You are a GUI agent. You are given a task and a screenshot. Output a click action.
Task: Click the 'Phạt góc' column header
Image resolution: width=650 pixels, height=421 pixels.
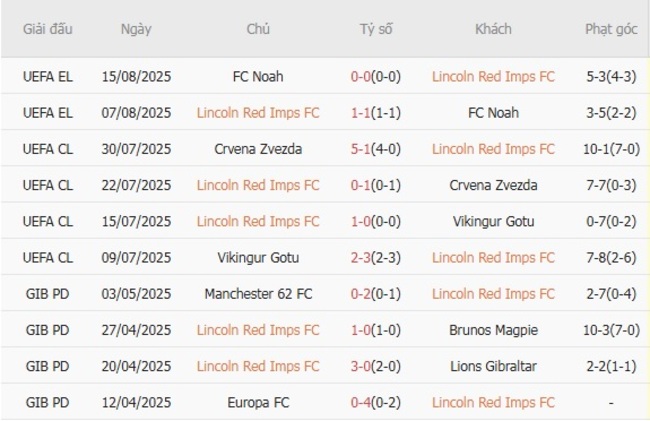tap(611, 29)
